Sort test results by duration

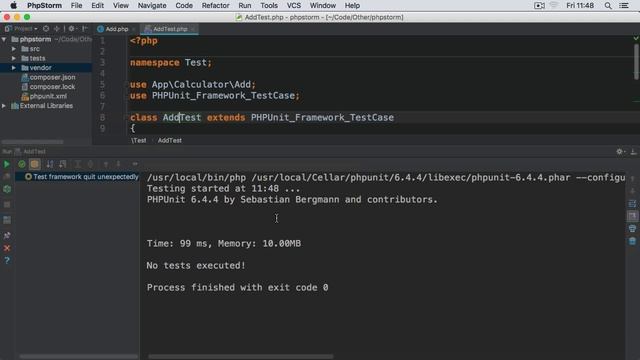pyautogui.click(x=62, y=164)
